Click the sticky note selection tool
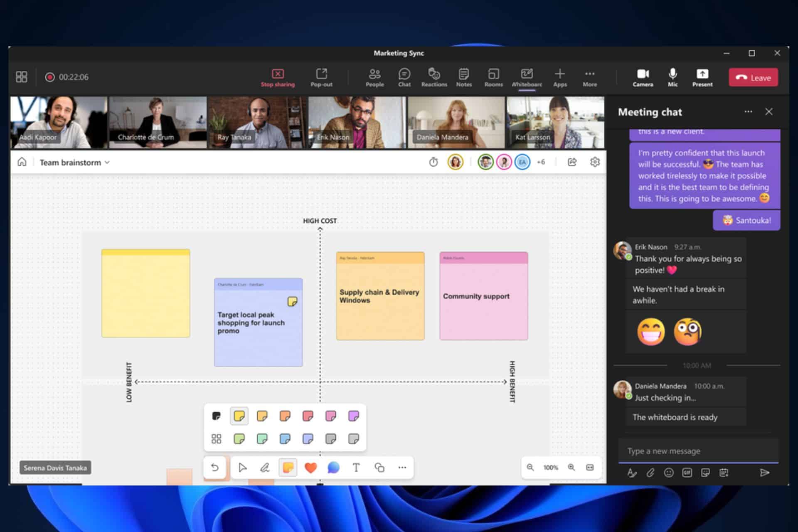798x532 pixels. coord(287,467)
